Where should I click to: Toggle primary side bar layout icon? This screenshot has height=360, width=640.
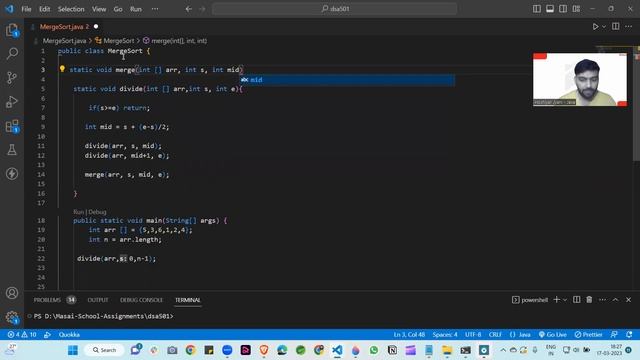pyautogui.click(x=537, y=9)
